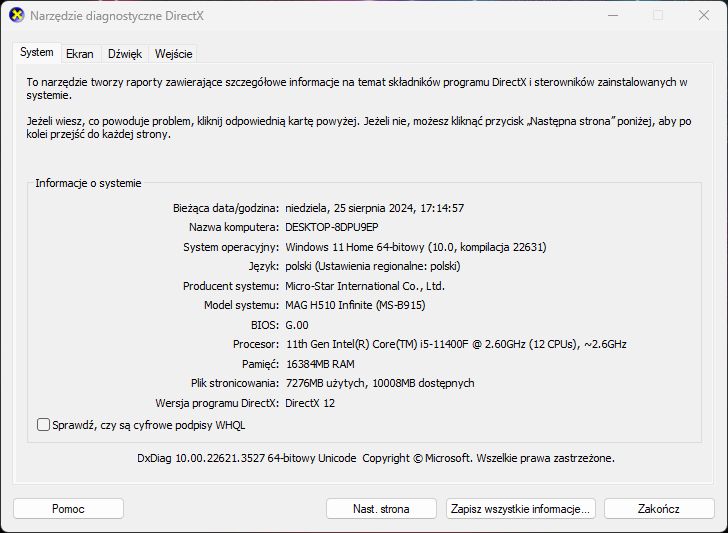728x533 pixels.
Task: Click the MAG H510 Infinite model text
Action: [355, 305]
